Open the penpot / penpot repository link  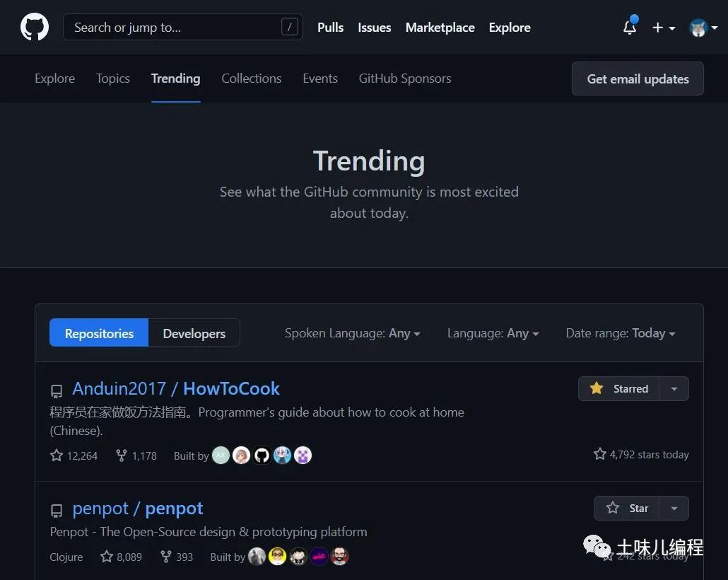pyautogui.click(x=138, y=509)
